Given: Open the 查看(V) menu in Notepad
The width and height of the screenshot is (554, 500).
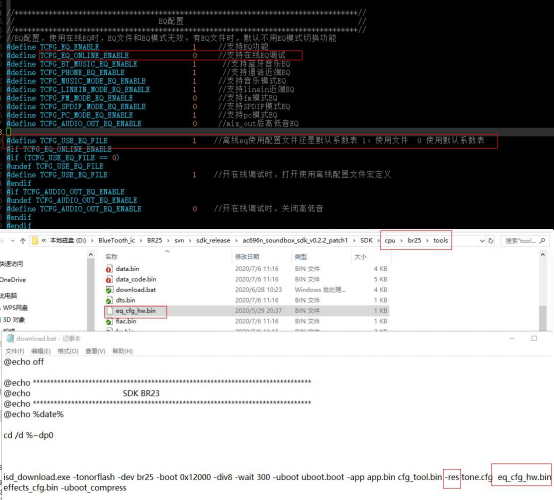Looking at the screenshot, I should click(x=95, y=351).
